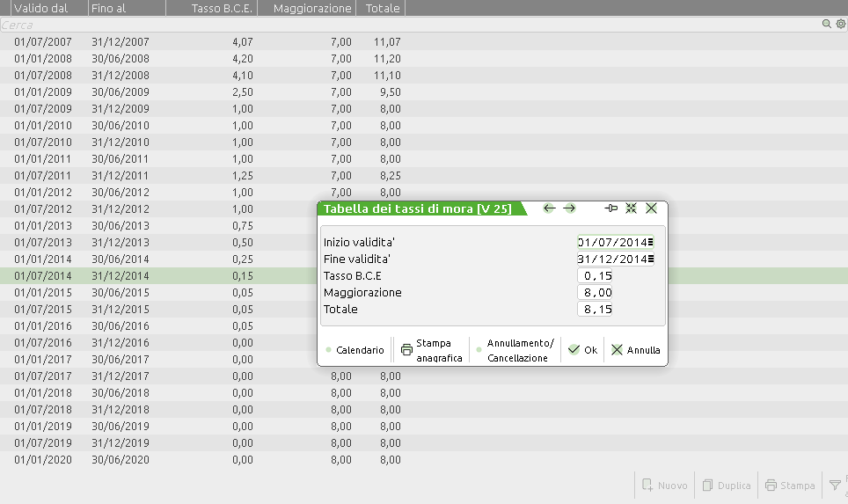Click the collapse arrows icon in dialog header

[x=631, y=208]
